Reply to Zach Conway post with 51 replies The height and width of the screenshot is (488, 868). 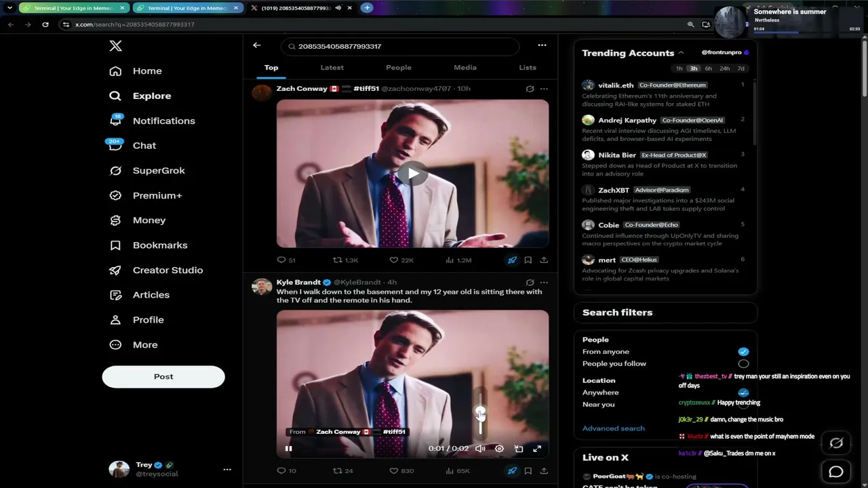[286, 260]
